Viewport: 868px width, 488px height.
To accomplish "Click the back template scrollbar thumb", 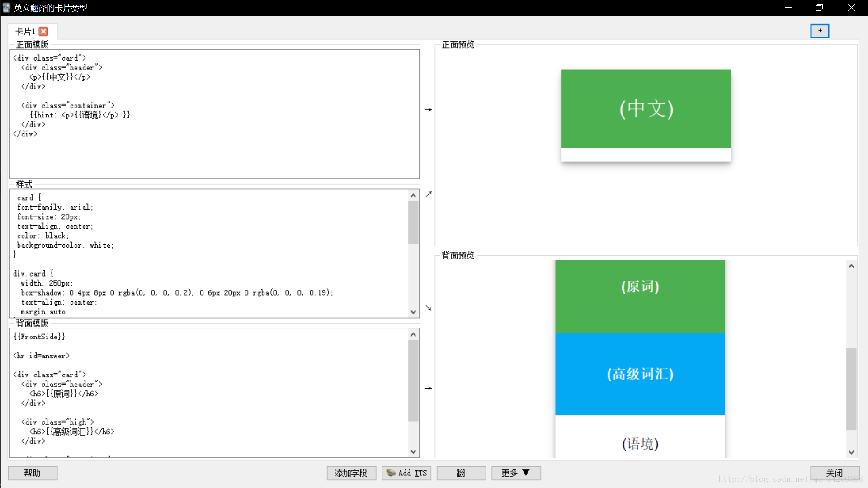I will tap(413, 380).
